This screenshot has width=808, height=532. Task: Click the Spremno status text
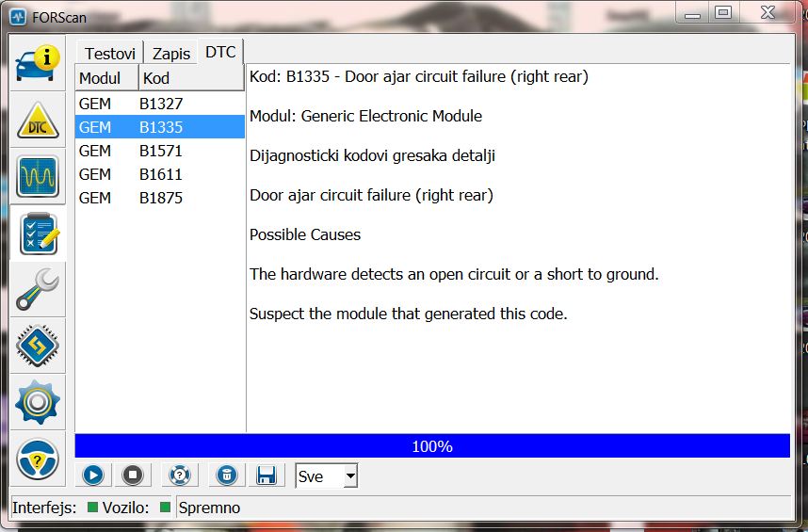(209, 508)
